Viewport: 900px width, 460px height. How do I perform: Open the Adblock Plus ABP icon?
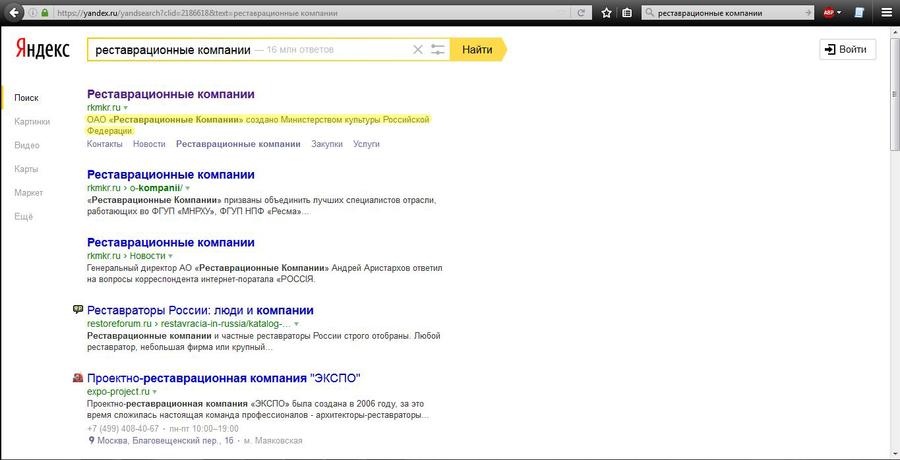[x=828, y=13]
